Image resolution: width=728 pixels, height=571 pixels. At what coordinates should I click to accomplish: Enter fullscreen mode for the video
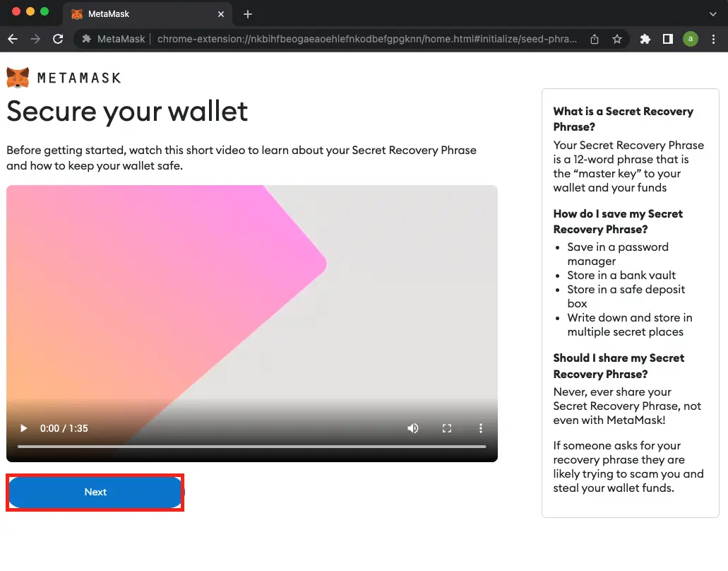tap(447, 428)
